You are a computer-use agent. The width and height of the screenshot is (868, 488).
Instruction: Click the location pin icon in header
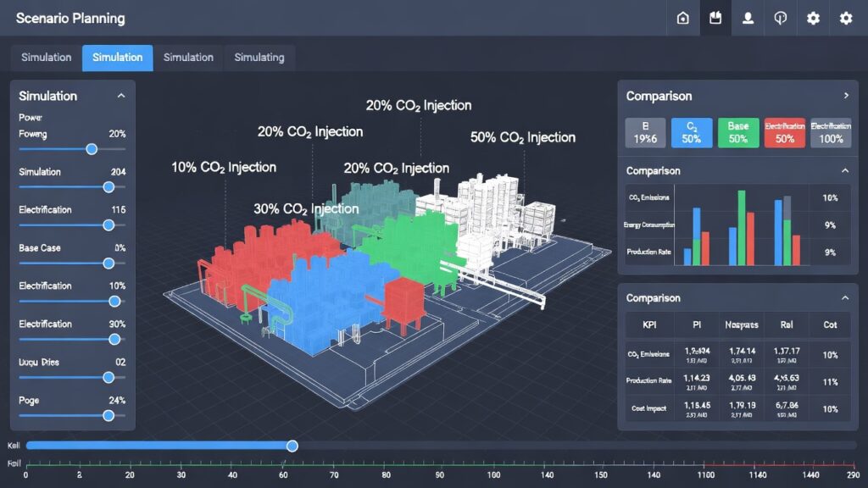tap(781, 19)
